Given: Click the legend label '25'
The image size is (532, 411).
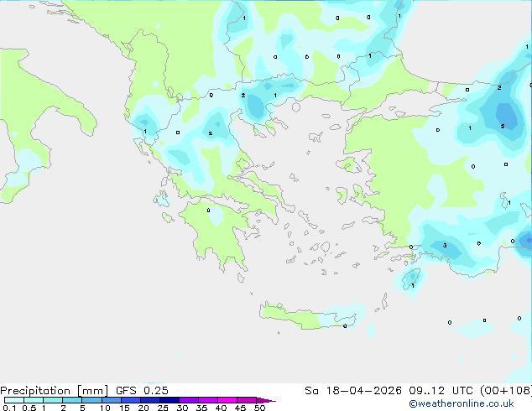Looking at the screenshot, I should (163, 408).
